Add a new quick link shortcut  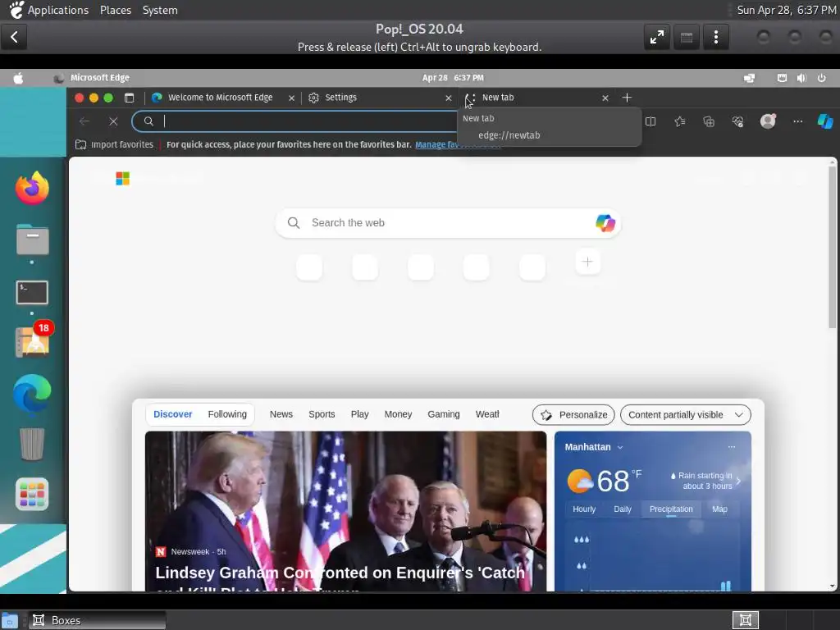587,262
